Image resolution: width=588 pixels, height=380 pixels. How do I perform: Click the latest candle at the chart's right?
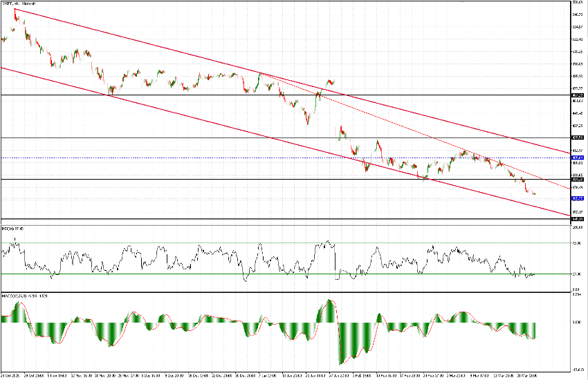point(533,193)
